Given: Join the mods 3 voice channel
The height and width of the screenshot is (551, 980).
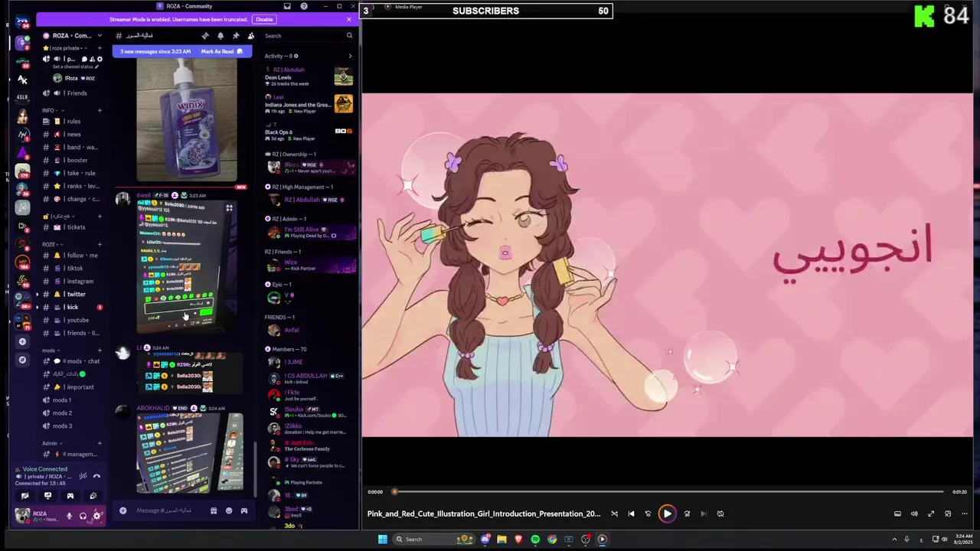Looking at the screenshot, I should pos(72,425).
